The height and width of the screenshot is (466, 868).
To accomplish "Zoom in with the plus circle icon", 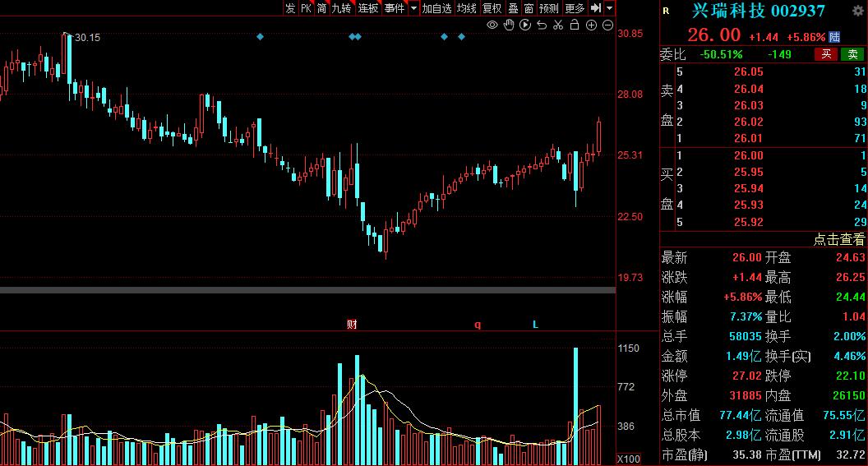I will tap(591, 25).
